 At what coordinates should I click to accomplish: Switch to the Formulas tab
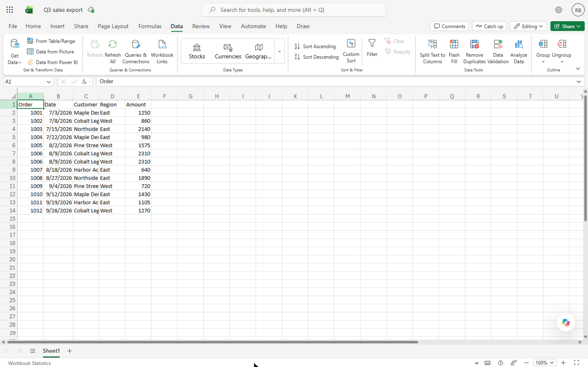click(150, 26)
